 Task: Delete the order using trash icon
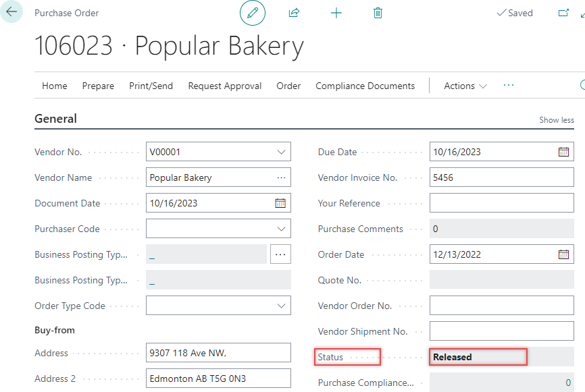378,13
